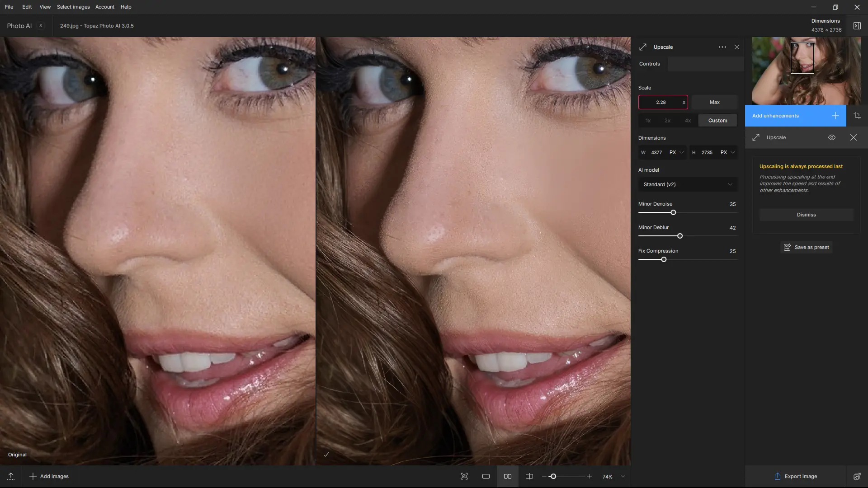868x488 pixels.
Task: Open export settings icon beside Export image
Action: coord(857,476)
